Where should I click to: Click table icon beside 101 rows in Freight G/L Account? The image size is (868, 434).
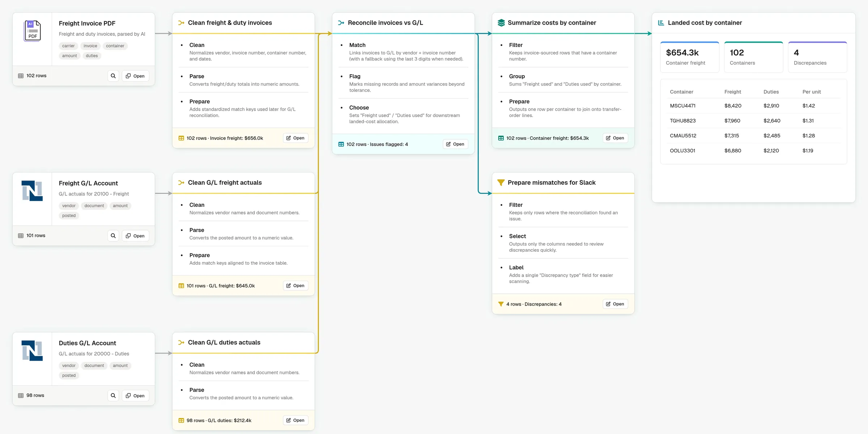(21, 236)
